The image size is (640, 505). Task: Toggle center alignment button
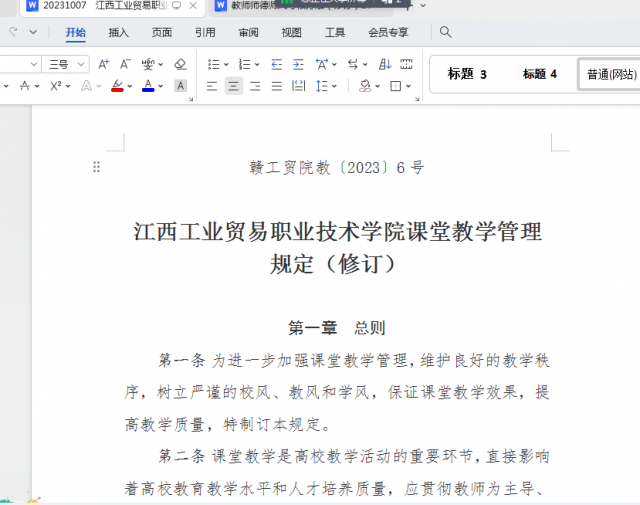[x=233, y=86]
